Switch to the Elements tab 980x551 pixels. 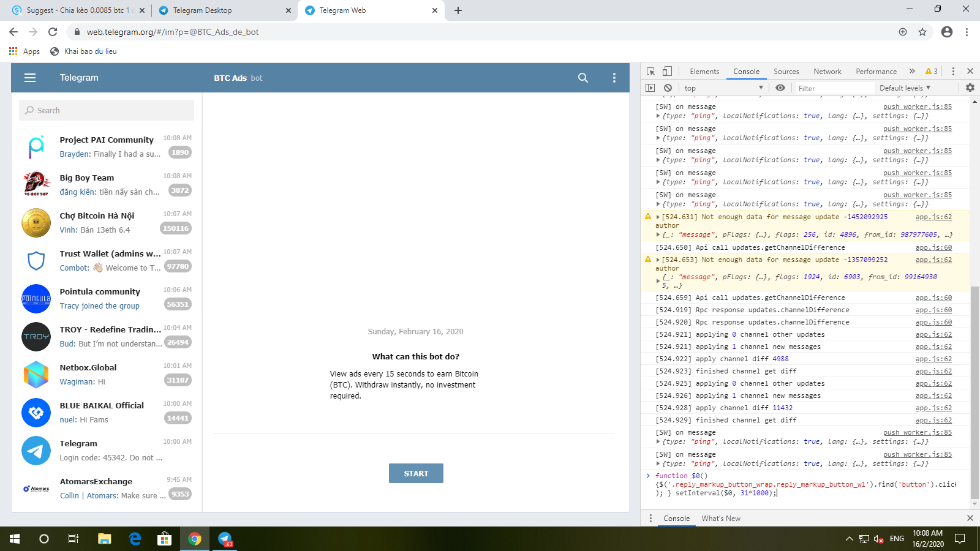[704, 72]
